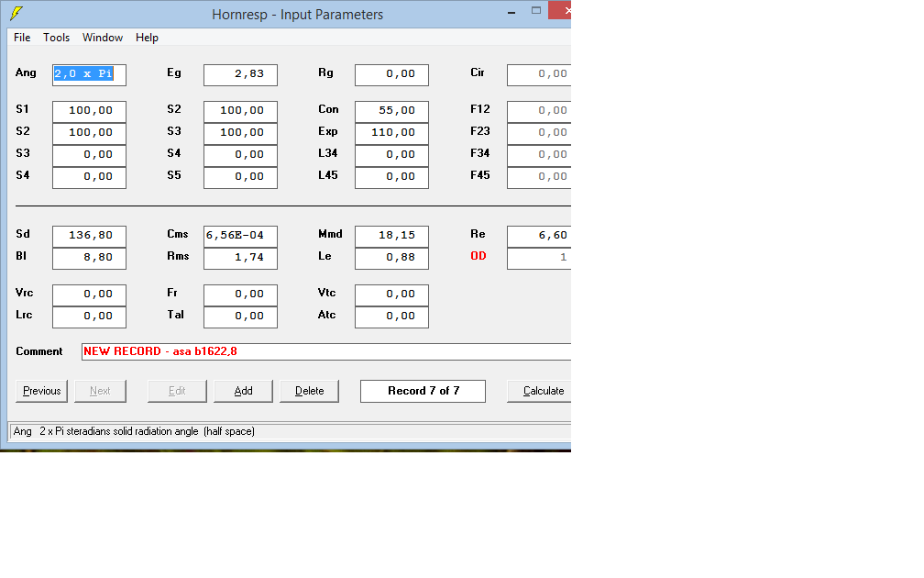The height and width of the screenshot is (578, 924).
Task: Click the Calculate button
Action: 539,391
